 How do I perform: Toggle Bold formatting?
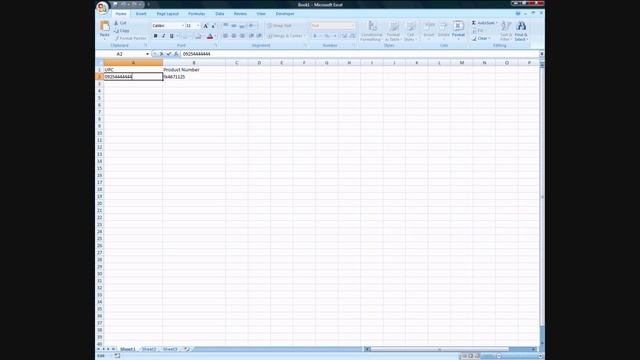[x=156, y=36]
